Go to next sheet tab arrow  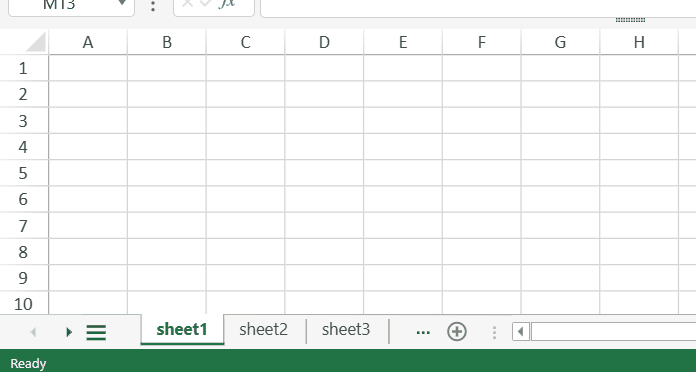[68, 332]
